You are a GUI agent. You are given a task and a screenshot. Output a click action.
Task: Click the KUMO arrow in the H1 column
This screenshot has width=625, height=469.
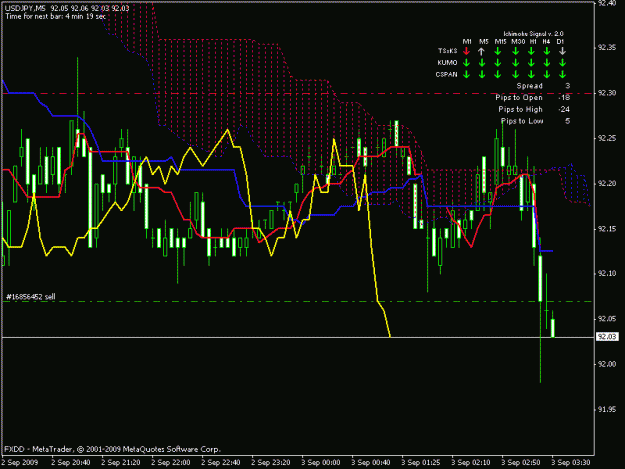(531, 63)
